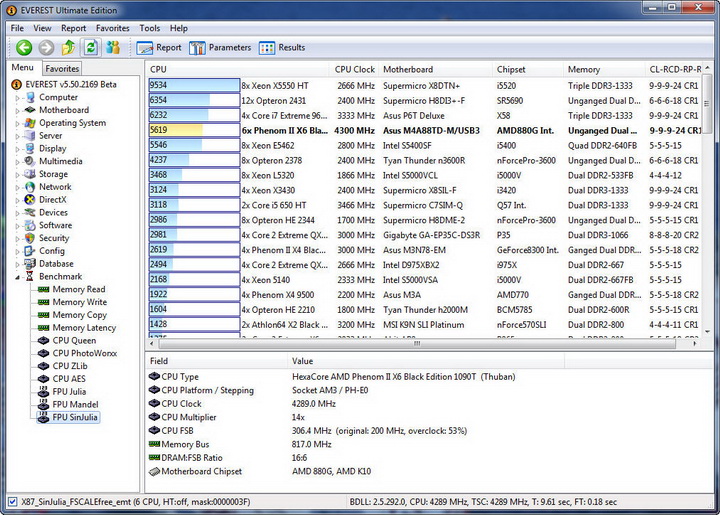Click the highlighted 5619 Phenom II X6 score bar

tap(194, 130)
